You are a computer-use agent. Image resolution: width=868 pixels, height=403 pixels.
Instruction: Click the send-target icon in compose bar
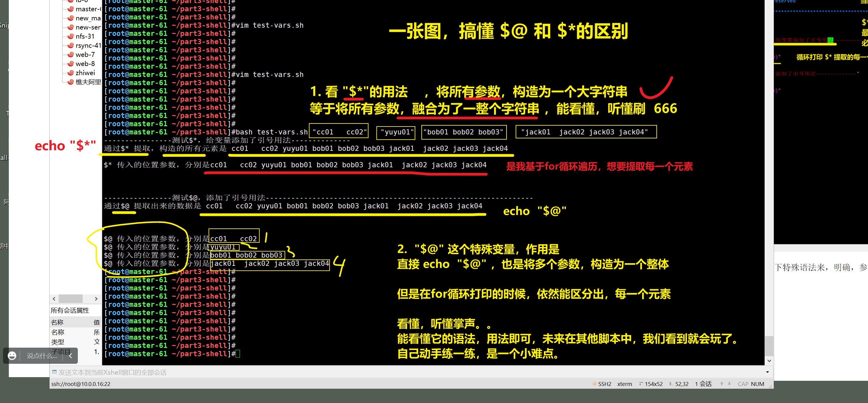[54, 372]
